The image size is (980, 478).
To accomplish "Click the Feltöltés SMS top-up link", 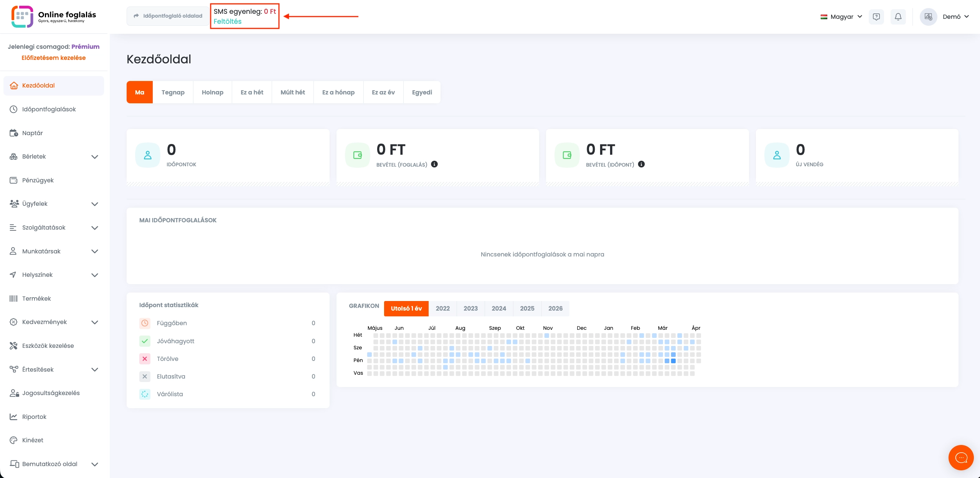I will (228, 22).
